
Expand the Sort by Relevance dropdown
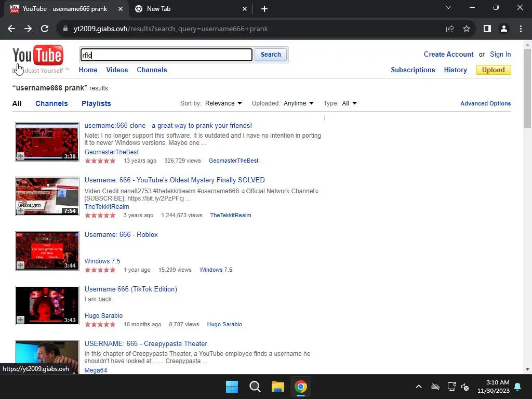223,103
